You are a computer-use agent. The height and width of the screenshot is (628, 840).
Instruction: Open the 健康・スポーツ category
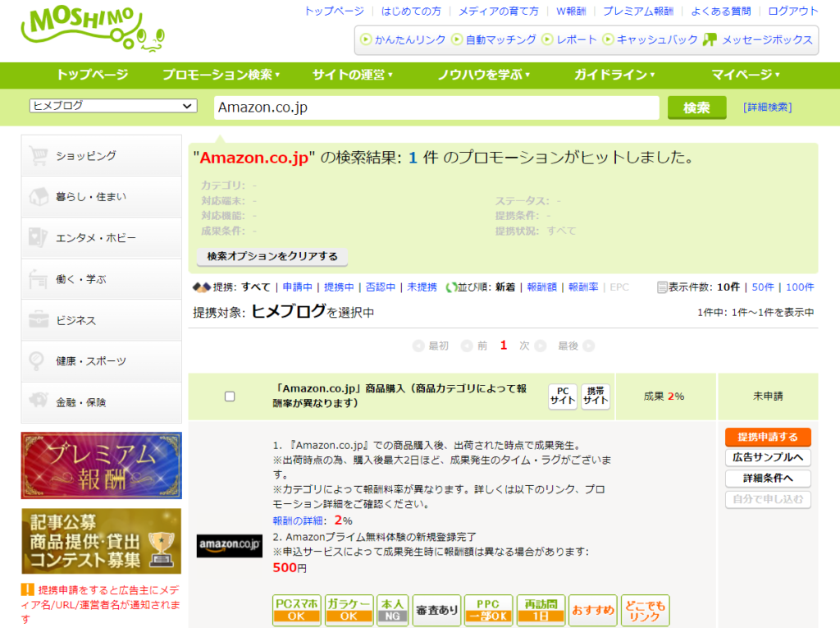click(101, 361)
